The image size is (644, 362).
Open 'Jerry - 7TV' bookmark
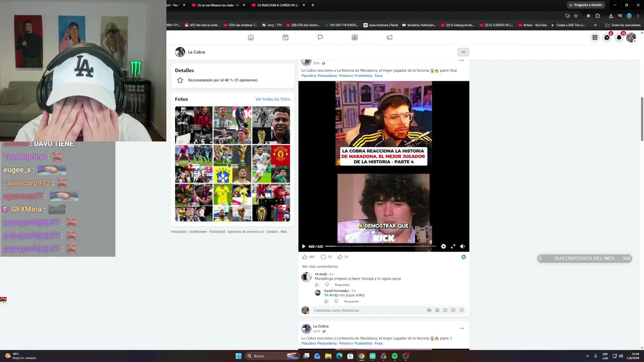(x=271, y=25)
